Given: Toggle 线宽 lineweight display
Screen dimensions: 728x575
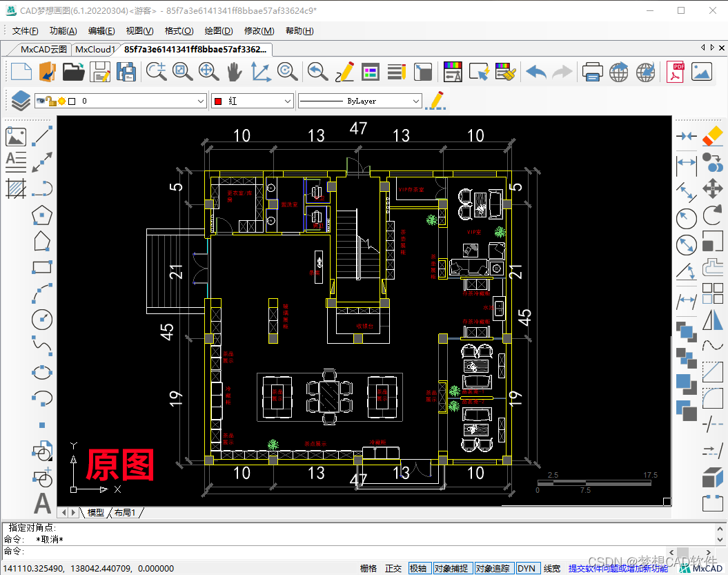Looking at the screenshot, I should click(552, 569).
